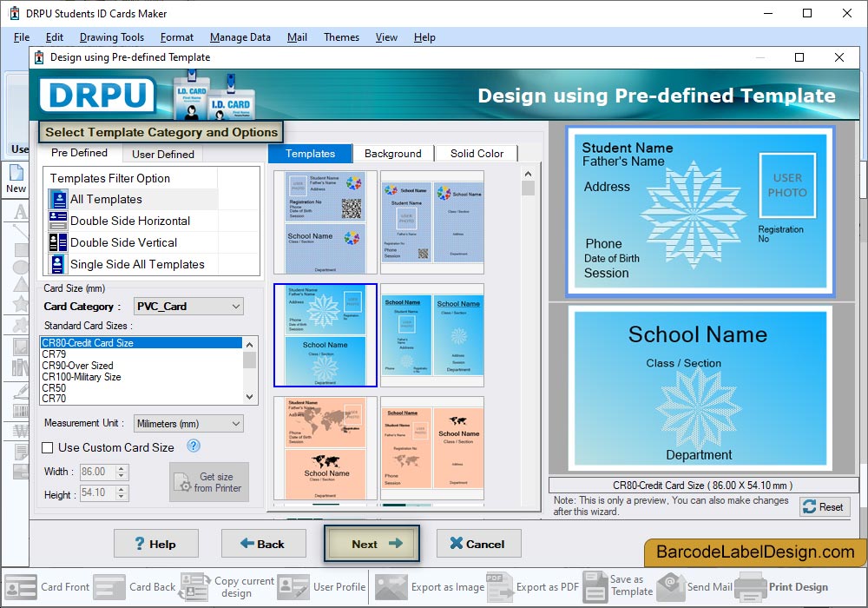
Task: Click the Card Back toolbar icon
Action: pyautogui.click(x=109, y=587)
